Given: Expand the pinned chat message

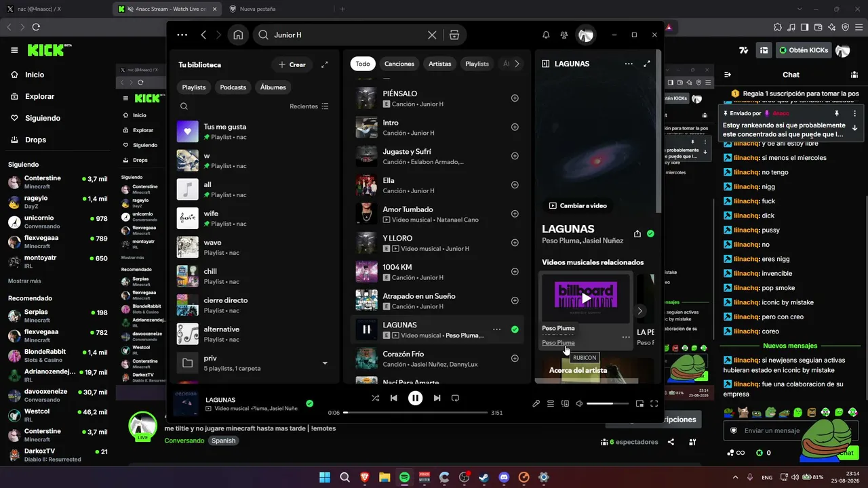Looking at the screenshot, I should (855, 128).
